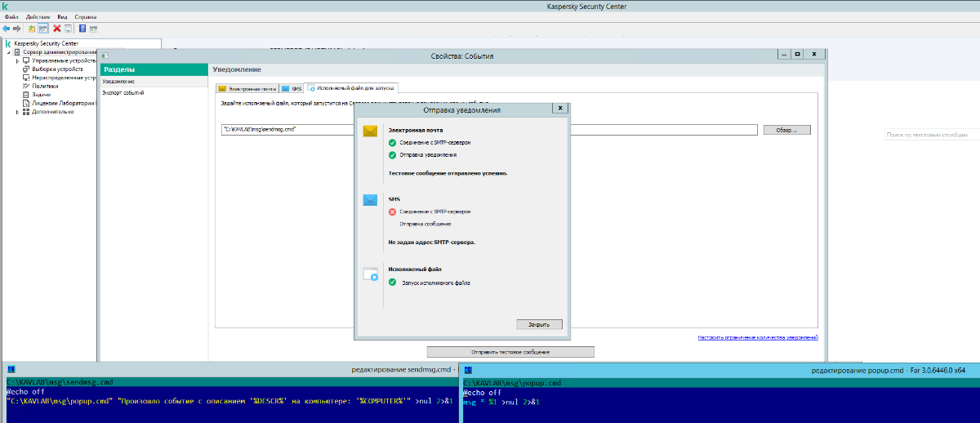Expand the 'Управляемые устройства' tree node
Screen dimensions: 980x423
[x=17, y=61]
